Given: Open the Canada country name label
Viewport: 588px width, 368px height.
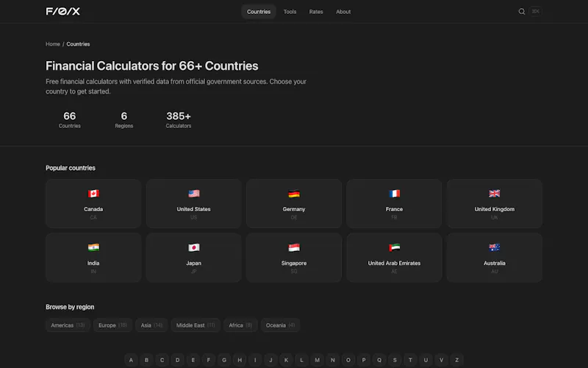Looking at the screenshot, I should 93,209.
